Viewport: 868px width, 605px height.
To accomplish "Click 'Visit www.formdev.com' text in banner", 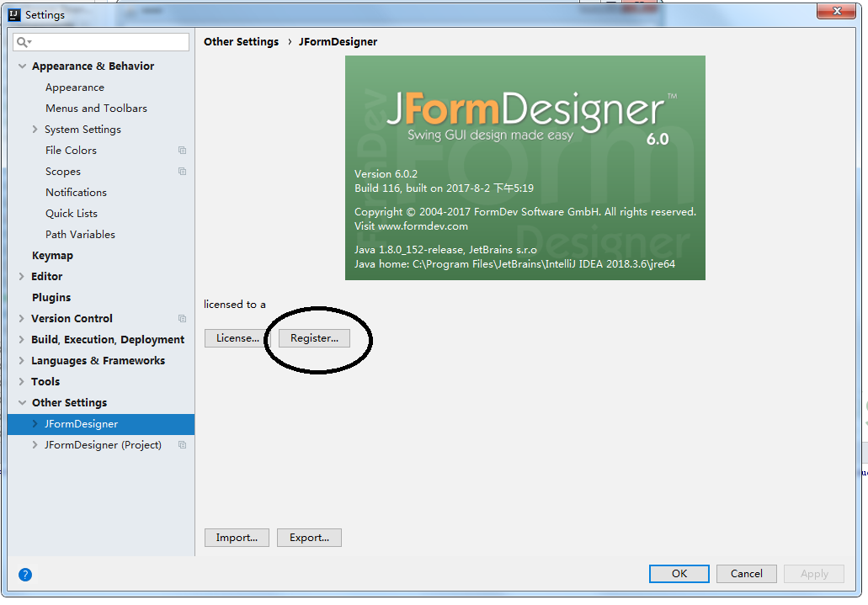I will pyautogui.click(x=411, y=226).
